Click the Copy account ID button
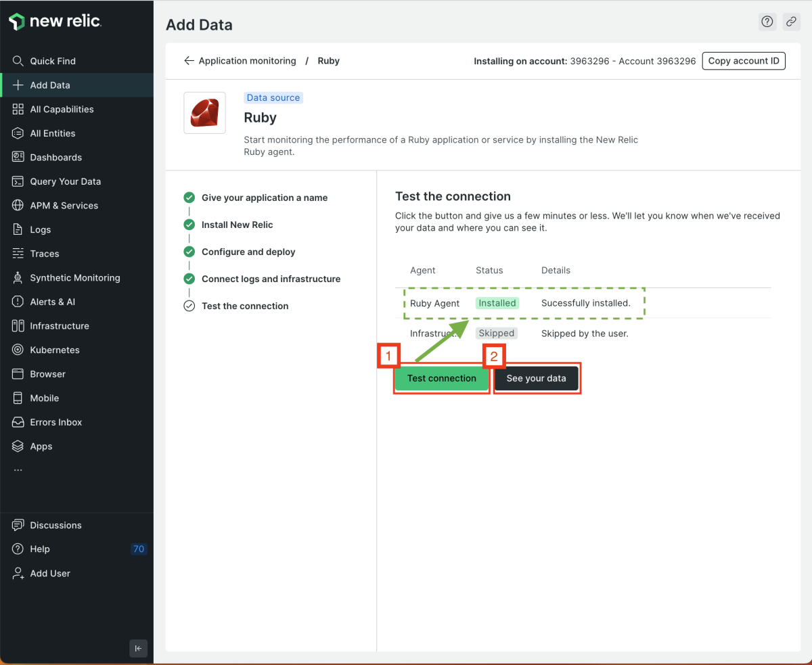 [743, 61]
